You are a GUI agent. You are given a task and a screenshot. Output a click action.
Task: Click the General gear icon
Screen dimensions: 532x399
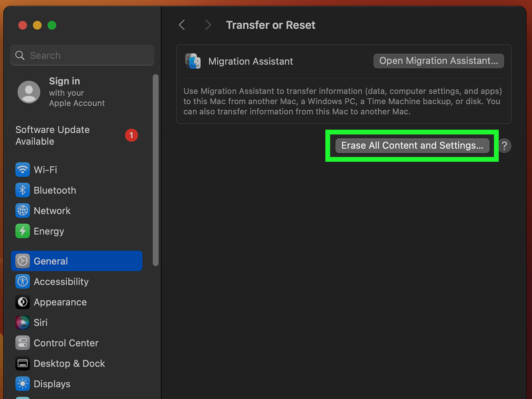point(23,261)
